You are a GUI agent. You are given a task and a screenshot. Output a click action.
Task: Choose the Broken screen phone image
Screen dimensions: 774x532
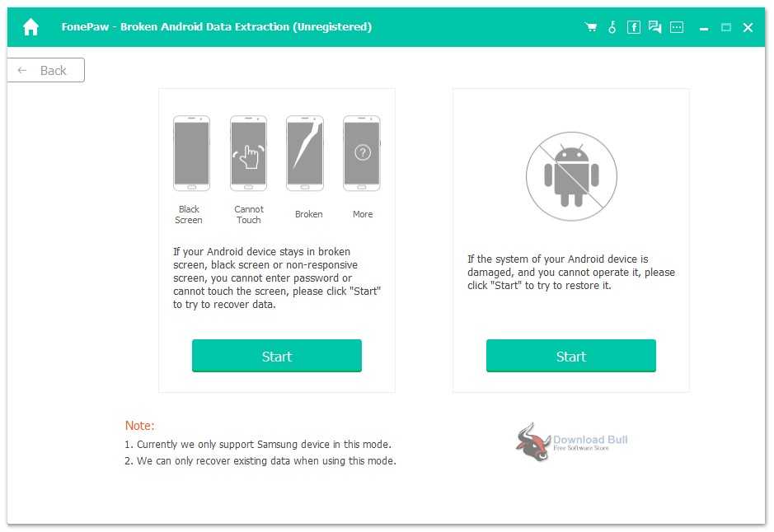click(305, 153)
